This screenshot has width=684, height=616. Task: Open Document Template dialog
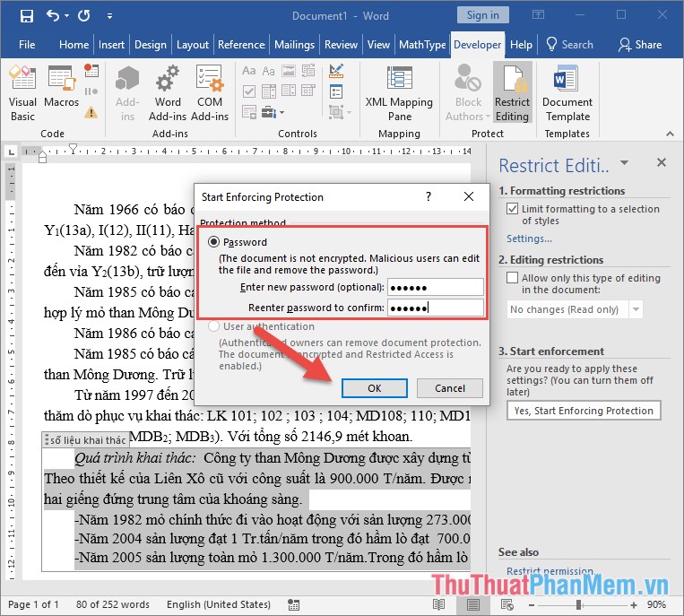(x=567, y=93)
